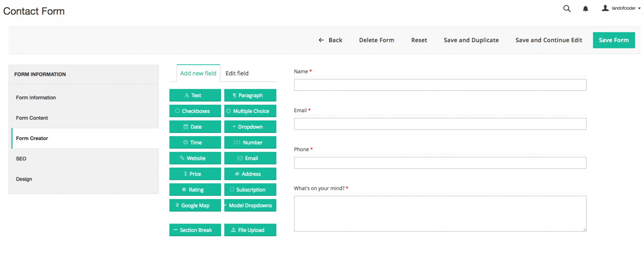Click the Save Form button
Viewport: 644px width, 253px height.
(614, 40)
